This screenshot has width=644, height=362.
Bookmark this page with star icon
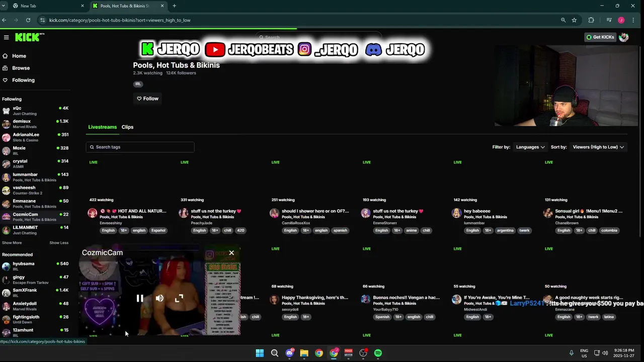[574, 20]
